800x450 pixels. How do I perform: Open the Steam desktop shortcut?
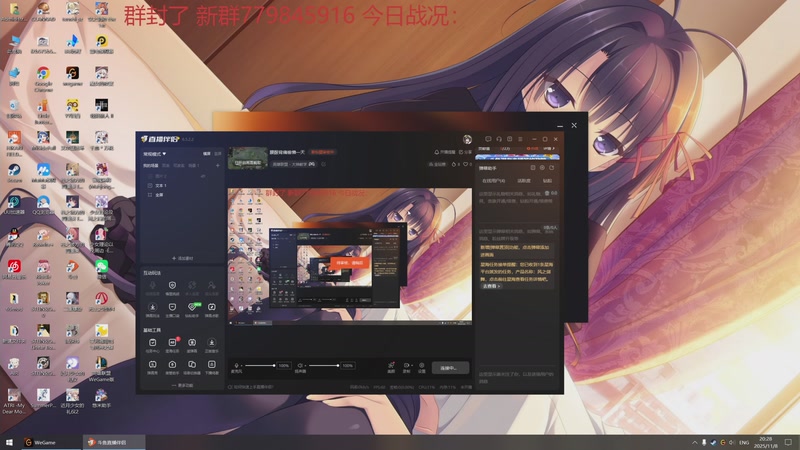tap(14, 173)
